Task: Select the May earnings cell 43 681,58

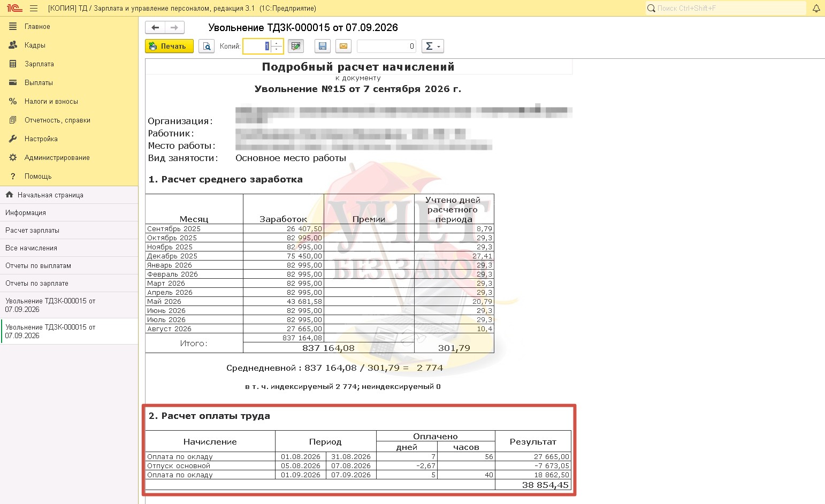Action: 284,301
